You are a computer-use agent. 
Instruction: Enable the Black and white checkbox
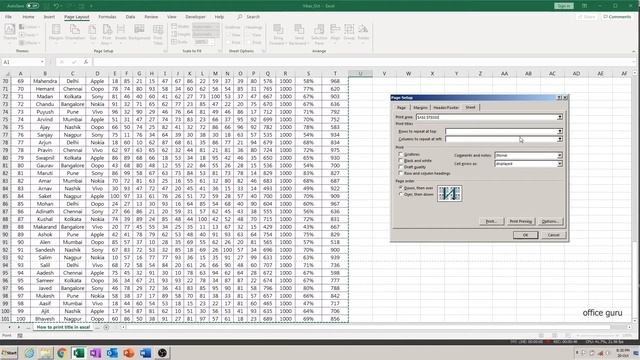click(x=401, y=160)
